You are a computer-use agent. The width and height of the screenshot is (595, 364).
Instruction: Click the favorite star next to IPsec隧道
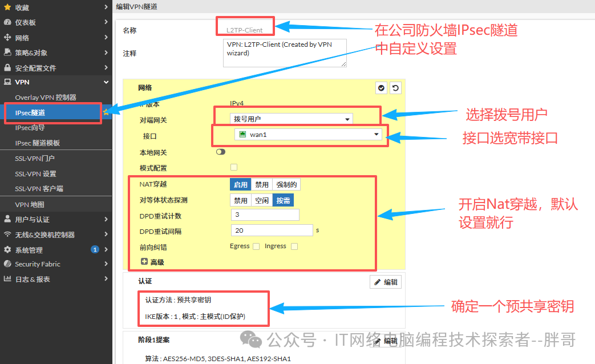106,112
